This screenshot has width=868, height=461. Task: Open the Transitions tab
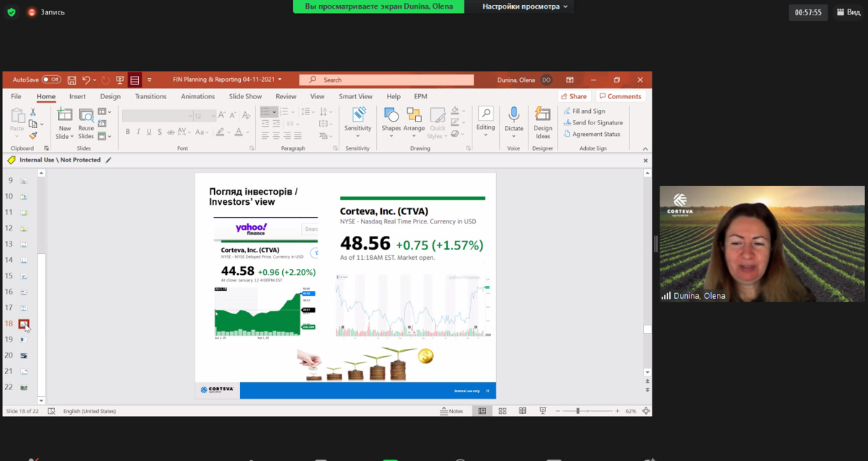click(x=150, y=96)
